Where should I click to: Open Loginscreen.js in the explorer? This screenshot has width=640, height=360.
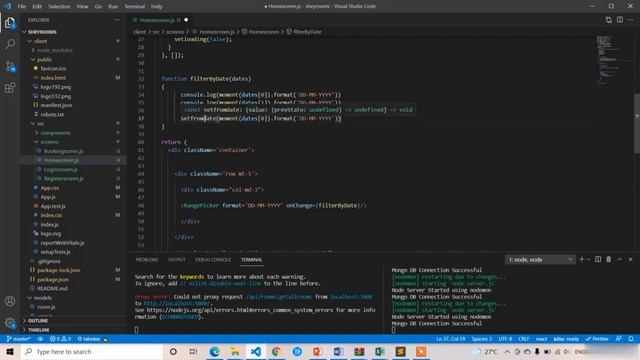click(60, 169)
